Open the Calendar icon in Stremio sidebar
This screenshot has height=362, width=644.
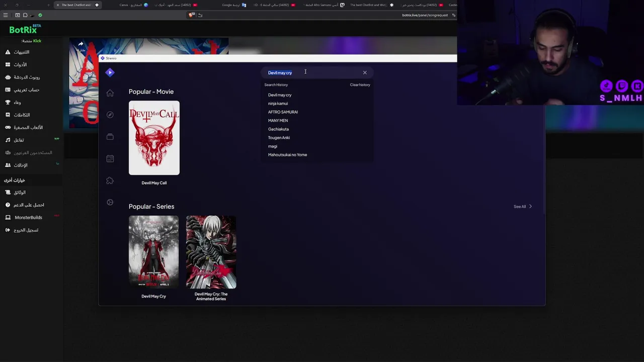pos(110,158)
